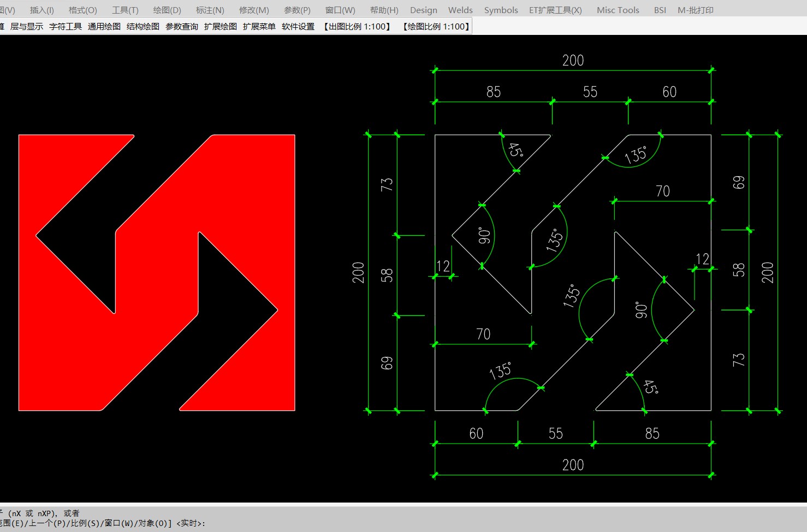Open the Design menu
The height and width of the screenshot is (532, 807).
424,10
